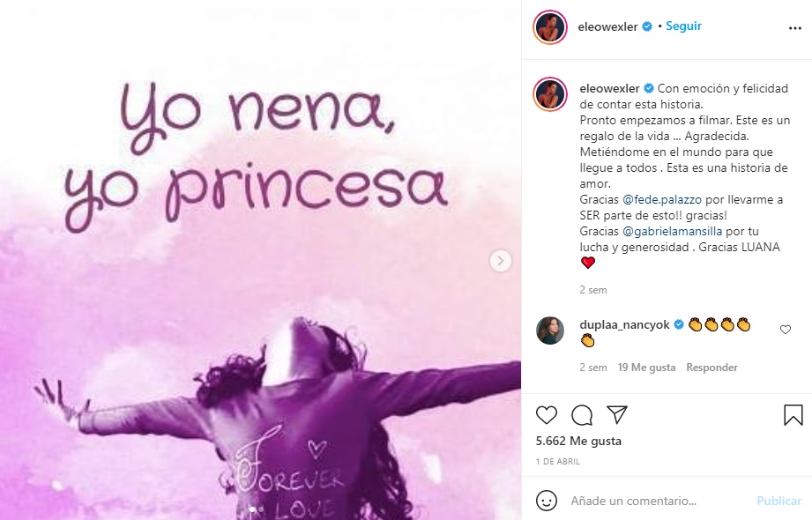Like the post with the heart icon
Viewport: 812px width, 520px height.
547,415
